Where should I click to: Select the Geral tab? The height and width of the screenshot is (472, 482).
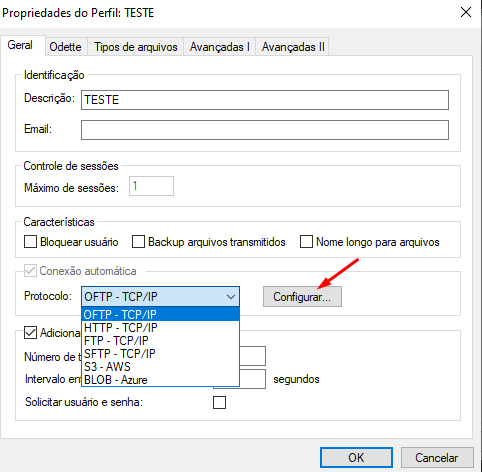(20, 45)
